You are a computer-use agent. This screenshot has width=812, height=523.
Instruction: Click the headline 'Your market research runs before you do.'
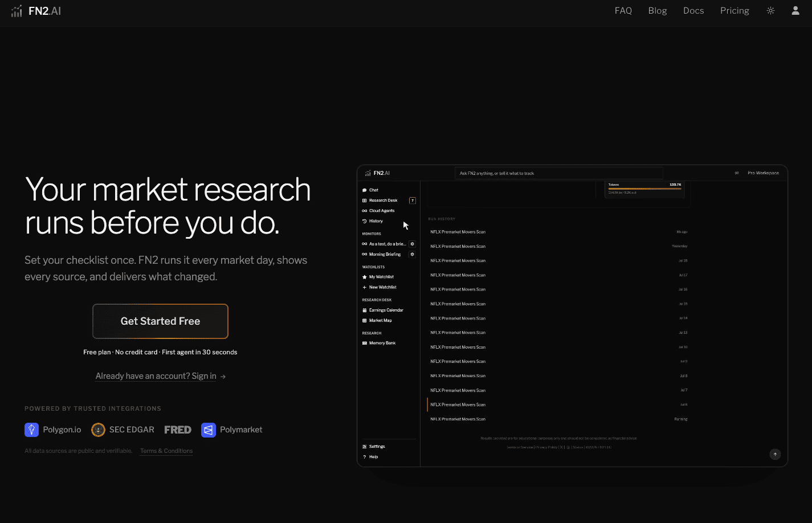pyautogui.click(x=168, y=206)
